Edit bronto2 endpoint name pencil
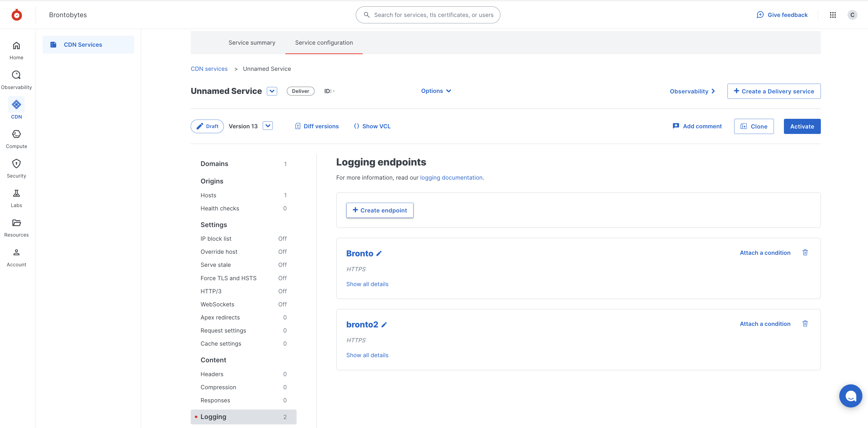The height and width of the screenshot is (428, 868). [x=384, y=325]
